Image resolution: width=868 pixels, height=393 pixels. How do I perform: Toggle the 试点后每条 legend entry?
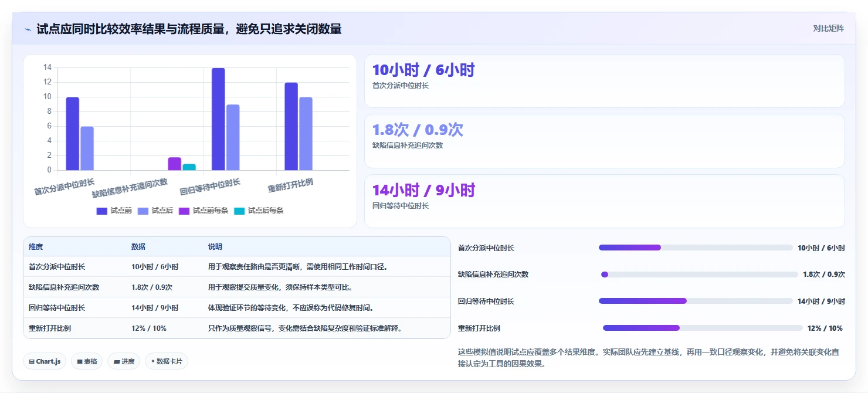pos(259,211)
